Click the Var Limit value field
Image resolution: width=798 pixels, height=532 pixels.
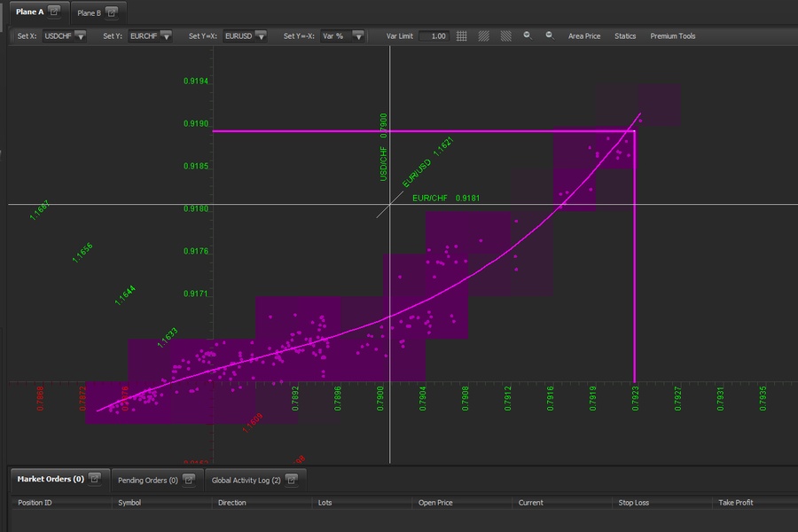pyautogui.click(x=434, y=36)
